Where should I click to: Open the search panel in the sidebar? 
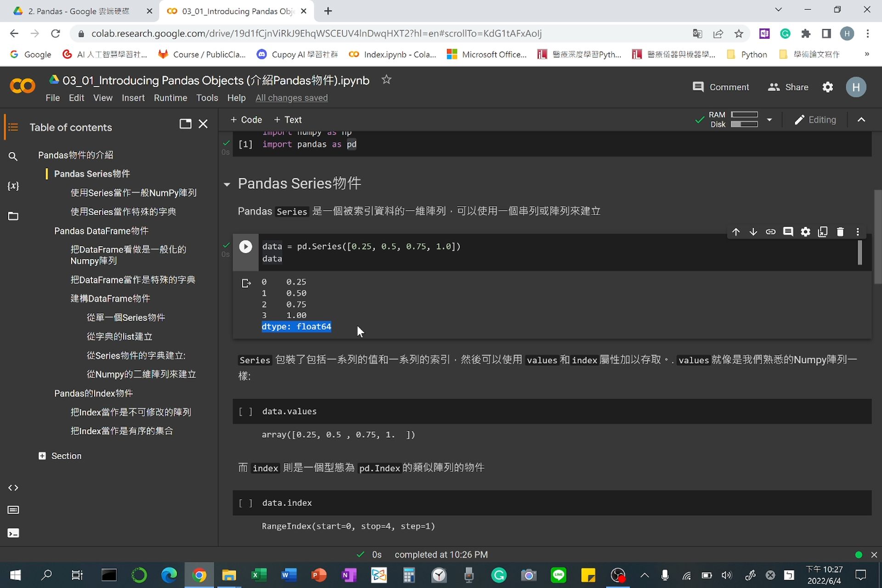(13, 156)
